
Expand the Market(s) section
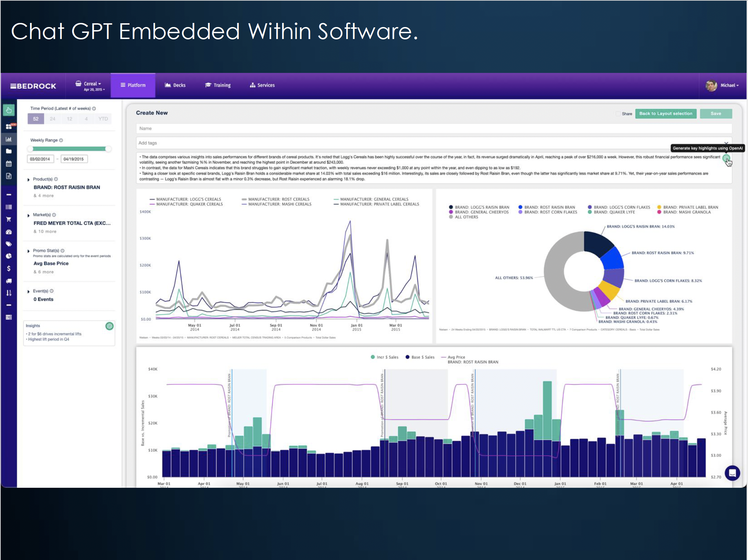tap(29, 215)
